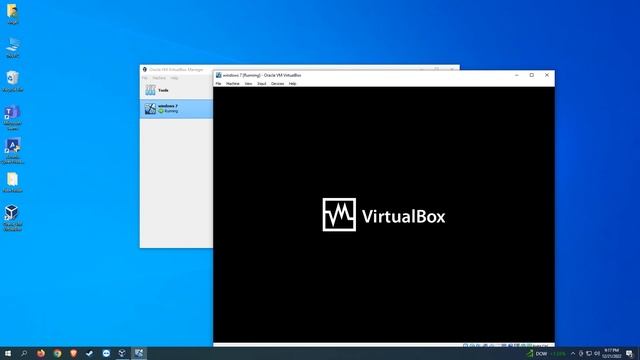This screenshot has width=640, height=360.
Task: Open the View menu in the VM window
Action: pos(248,84)
